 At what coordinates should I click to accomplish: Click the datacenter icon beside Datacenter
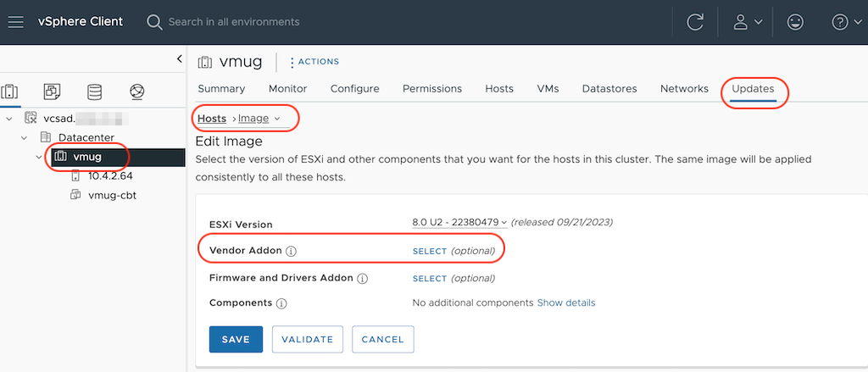point(46,137)
